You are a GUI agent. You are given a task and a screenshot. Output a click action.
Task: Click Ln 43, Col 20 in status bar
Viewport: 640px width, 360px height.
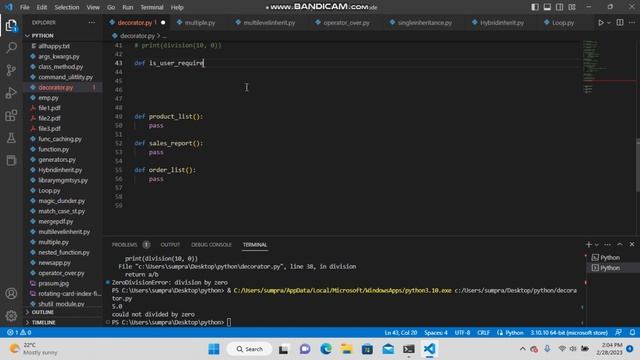(x=400, y=332)
